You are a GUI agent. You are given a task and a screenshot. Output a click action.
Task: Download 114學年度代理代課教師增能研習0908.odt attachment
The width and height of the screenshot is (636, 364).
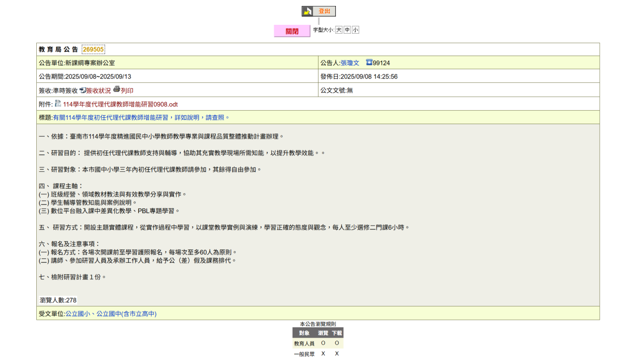point(120,104)
